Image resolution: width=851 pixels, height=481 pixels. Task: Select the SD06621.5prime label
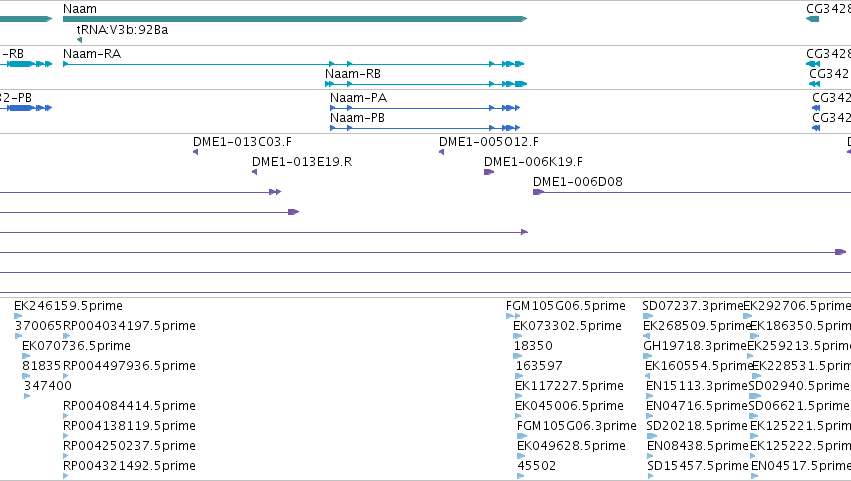[x=799, y=406]
